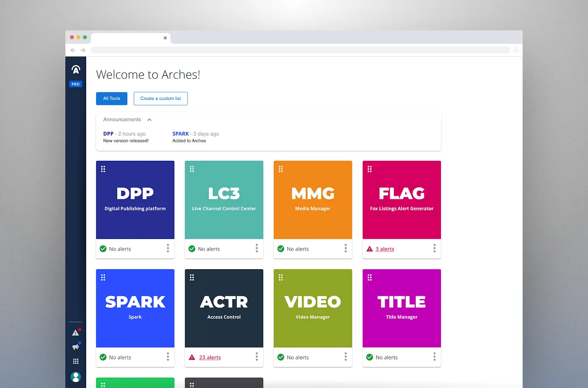Viewport: 588px width, 388px height.
Task: Open the SPARK announcement link
Action: (x=181, y=134)
